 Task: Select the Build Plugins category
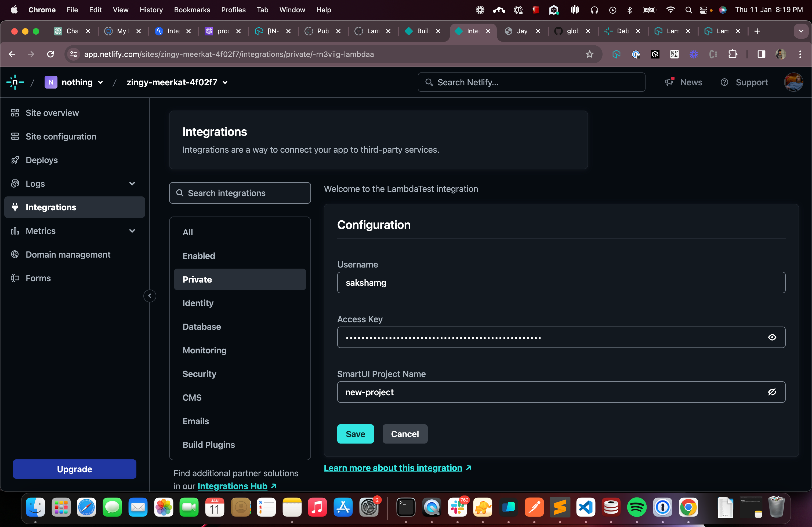[208, 445]
